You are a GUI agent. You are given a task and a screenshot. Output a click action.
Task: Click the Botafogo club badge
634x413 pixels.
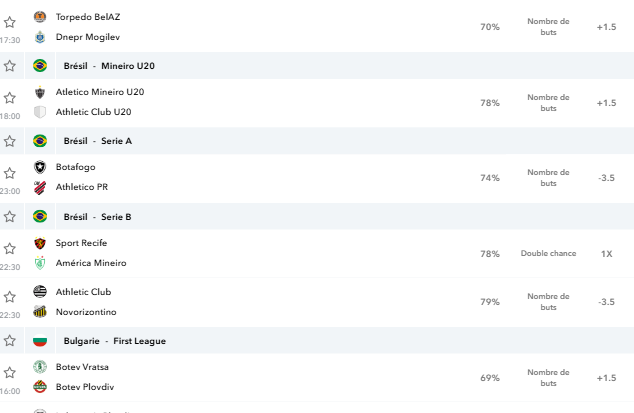pos(40,167)
